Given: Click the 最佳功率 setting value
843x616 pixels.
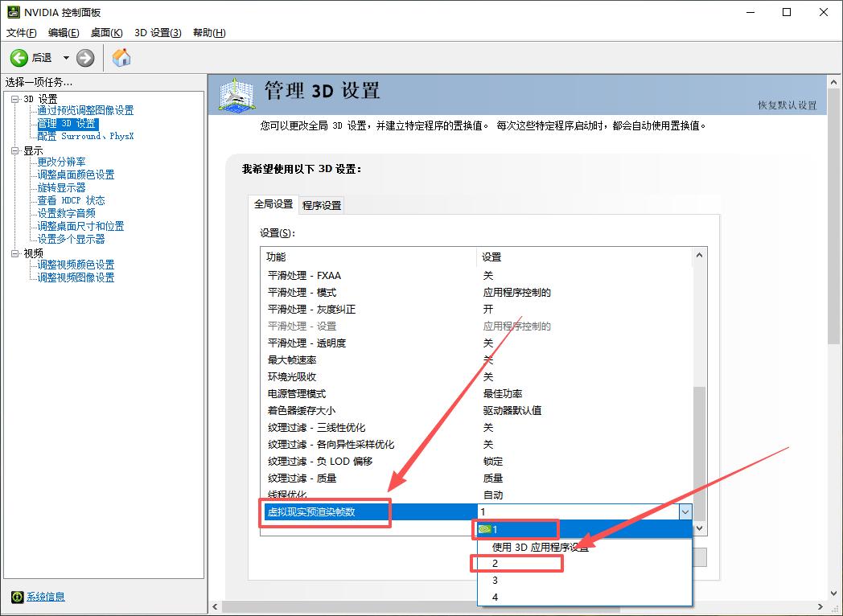Looking at the screenshot, I should pyautogui.click(x=503, y=394).
